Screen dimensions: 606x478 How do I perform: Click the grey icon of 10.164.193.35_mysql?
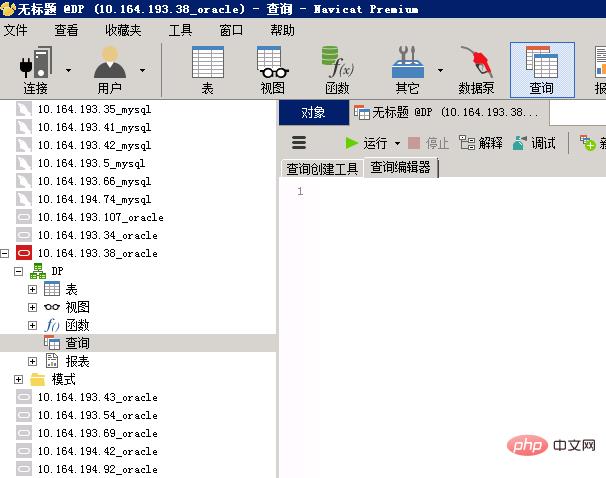(x=24, y=109)
